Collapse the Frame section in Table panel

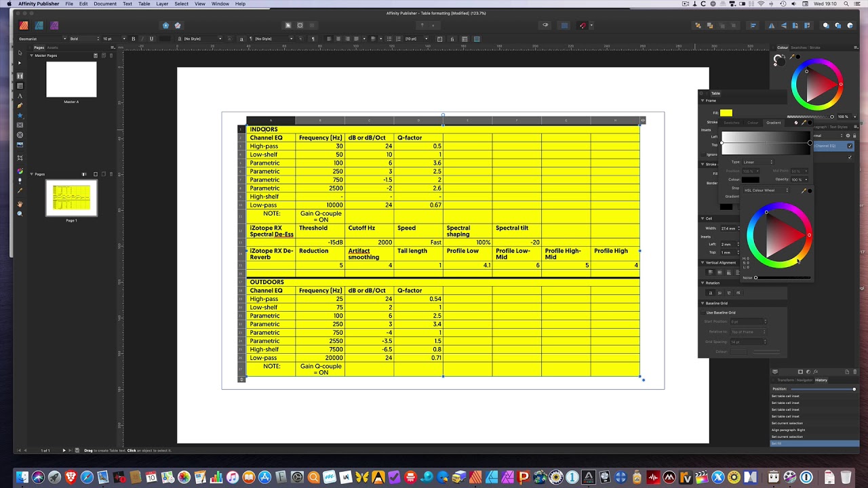click(703, 100)
